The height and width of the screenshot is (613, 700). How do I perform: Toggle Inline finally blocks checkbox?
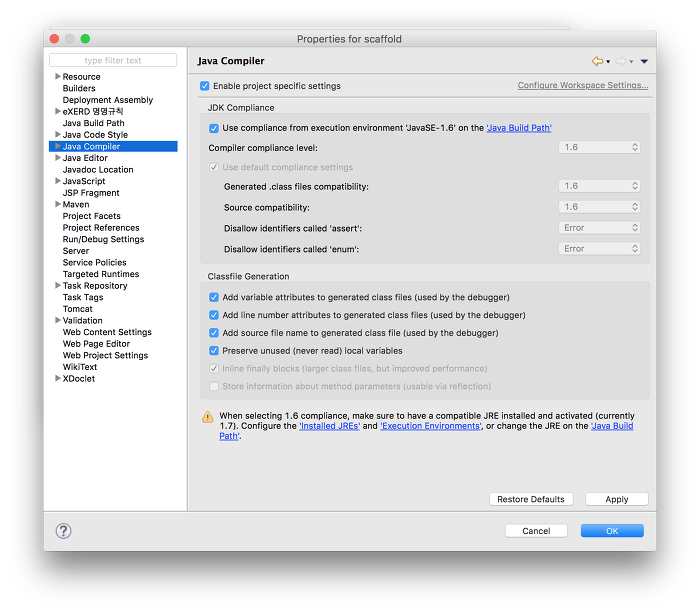click(x=214, y=369)
